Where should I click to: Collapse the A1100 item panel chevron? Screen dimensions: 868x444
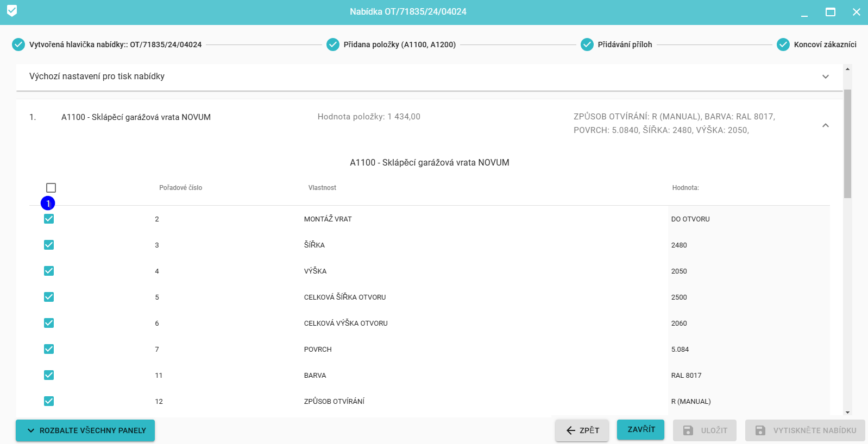[x=825, y=125]
